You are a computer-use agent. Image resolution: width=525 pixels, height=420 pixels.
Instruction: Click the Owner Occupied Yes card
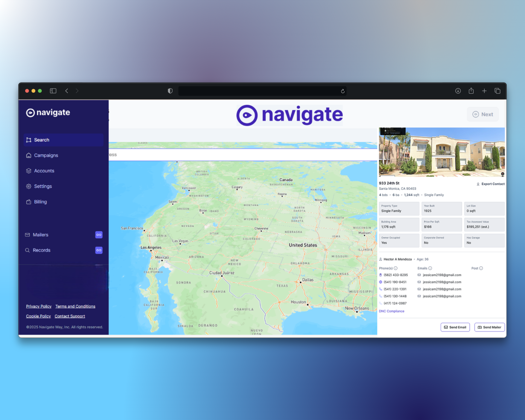pyautogui.click(x=399, y=240)
